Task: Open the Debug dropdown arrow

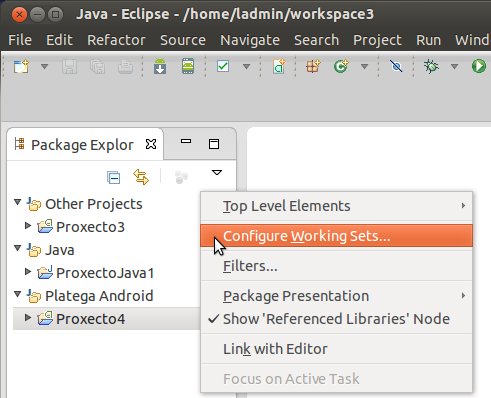Action: pos(454,66)
